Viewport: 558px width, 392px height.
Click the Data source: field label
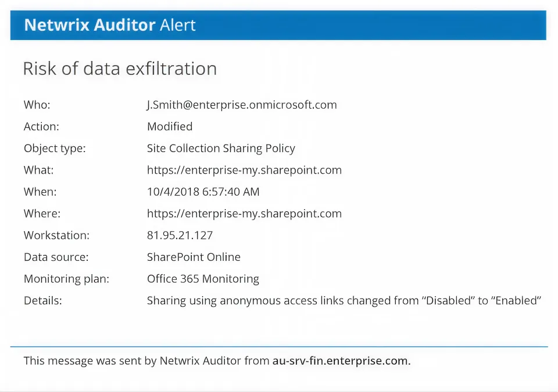point(56,257)
